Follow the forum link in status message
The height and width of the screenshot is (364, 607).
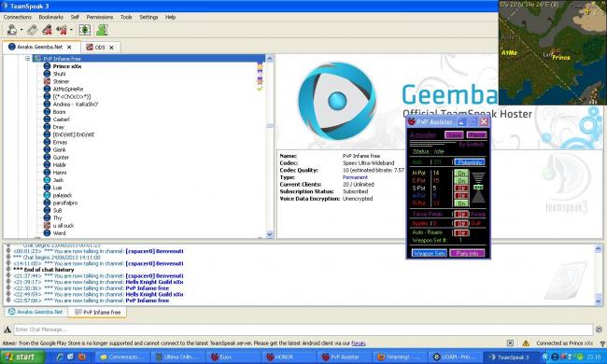point(359,343)
